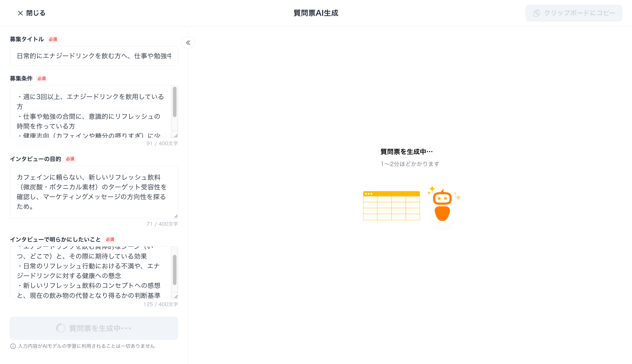Click the インタビューで明らかにしたいこと text area
The height and width of the screenshot is (364, 632).
click(x=90, y=273)
